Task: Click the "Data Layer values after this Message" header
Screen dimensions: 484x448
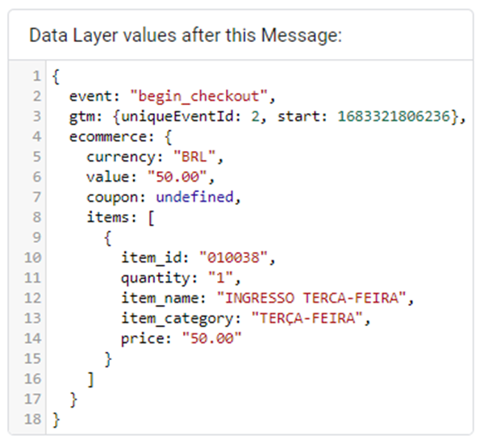Action: pos(186,36)
